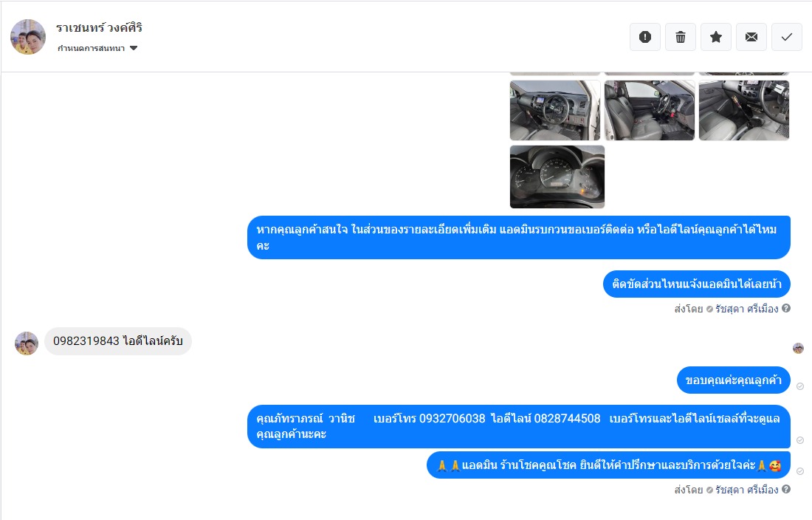This screenshot has height=520, width=812.
Task: Click sender avatar next to 0982319843 message
Action: pyautogui.click(x=27, y=343)
